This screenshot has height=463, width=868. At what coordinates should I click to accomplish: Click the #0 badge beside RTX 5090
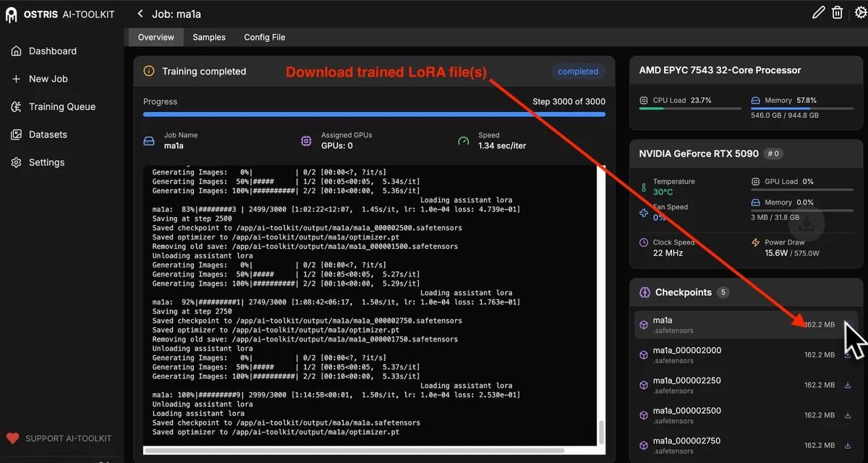click(773, 153)
